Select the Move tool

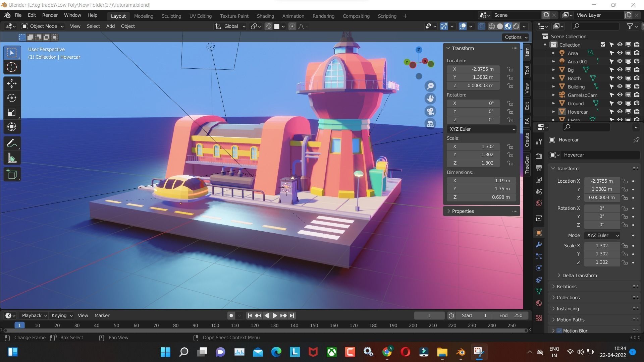12,83
